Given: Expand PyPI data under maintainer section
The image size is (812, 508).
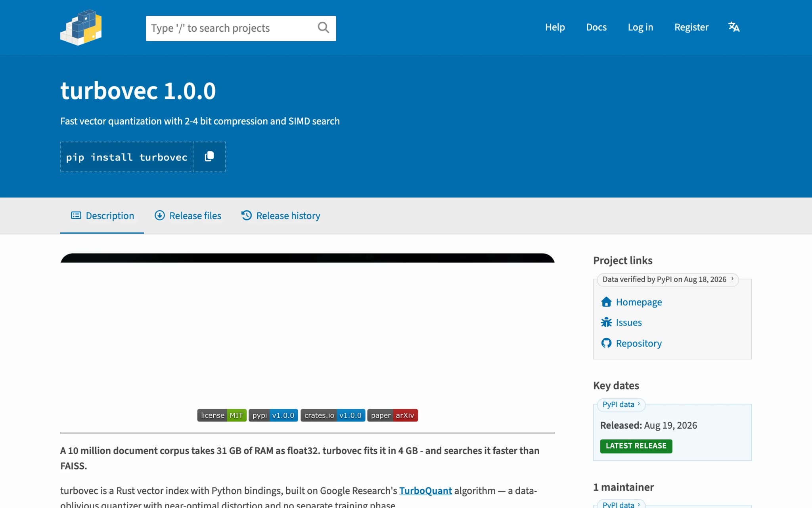Looking at the screenshot, I should (621, 504).
